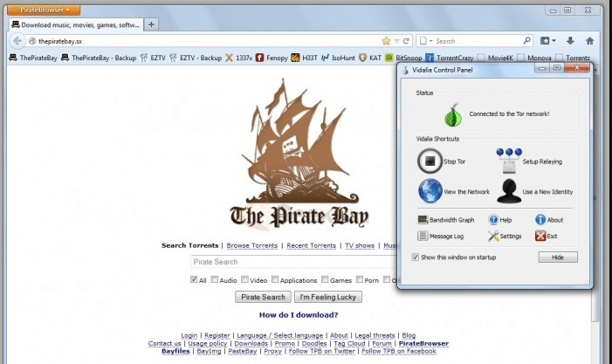This screenshot has width=612, height=364.
Task: Open Vidalia Settings
Action: pyautogui.click(x=505, y=236)
